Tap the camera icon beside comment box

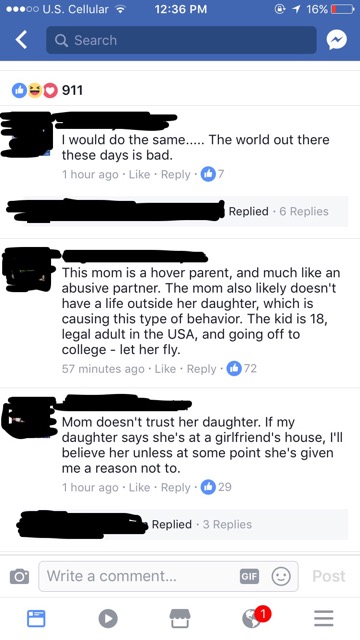point(19,576)
